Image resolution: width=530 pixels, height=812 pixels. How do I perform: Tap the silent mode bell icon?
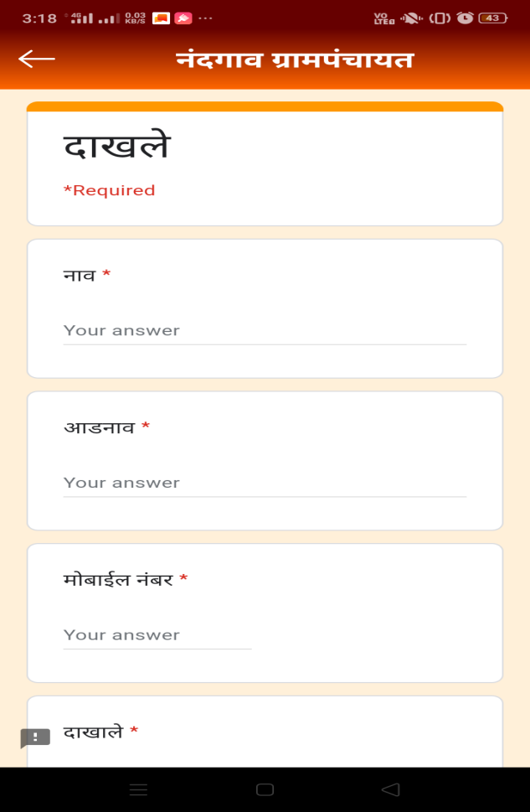click(410, 18)
